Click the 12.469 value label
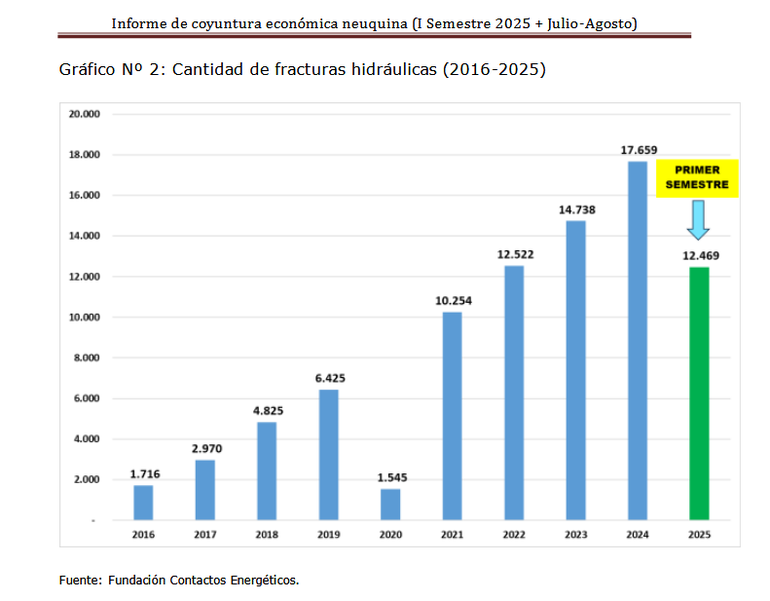The image size is (770, 601). (698, 256)
